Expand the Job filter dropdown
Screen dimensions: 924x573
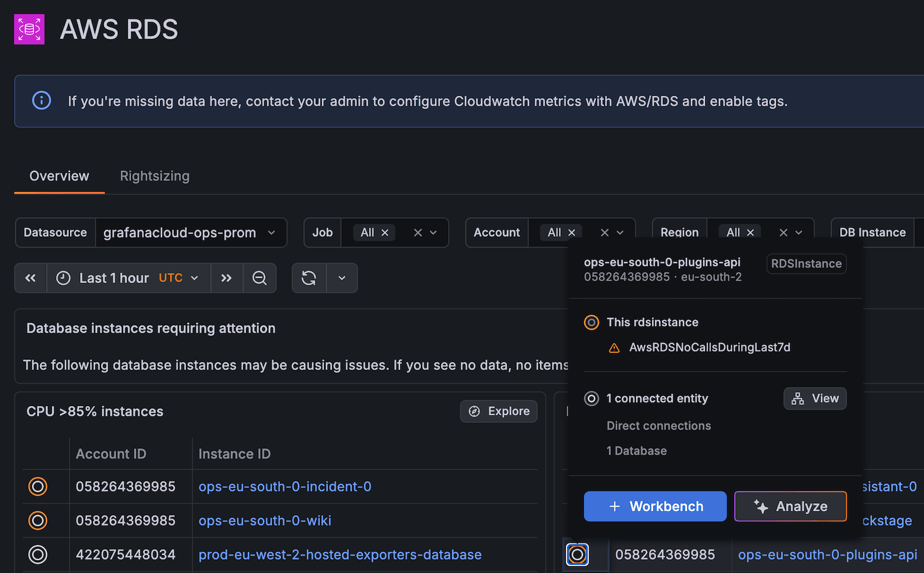[433, 232]
